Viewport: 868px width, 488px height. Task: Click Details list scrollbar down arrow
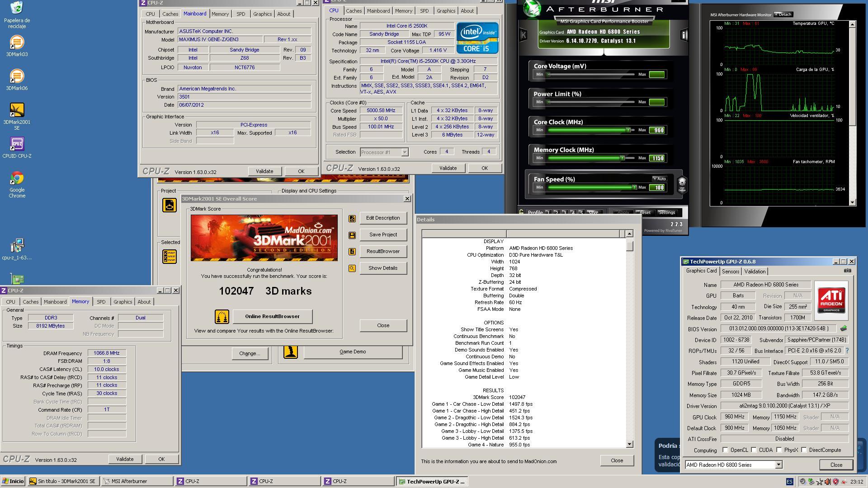[629, 445]
